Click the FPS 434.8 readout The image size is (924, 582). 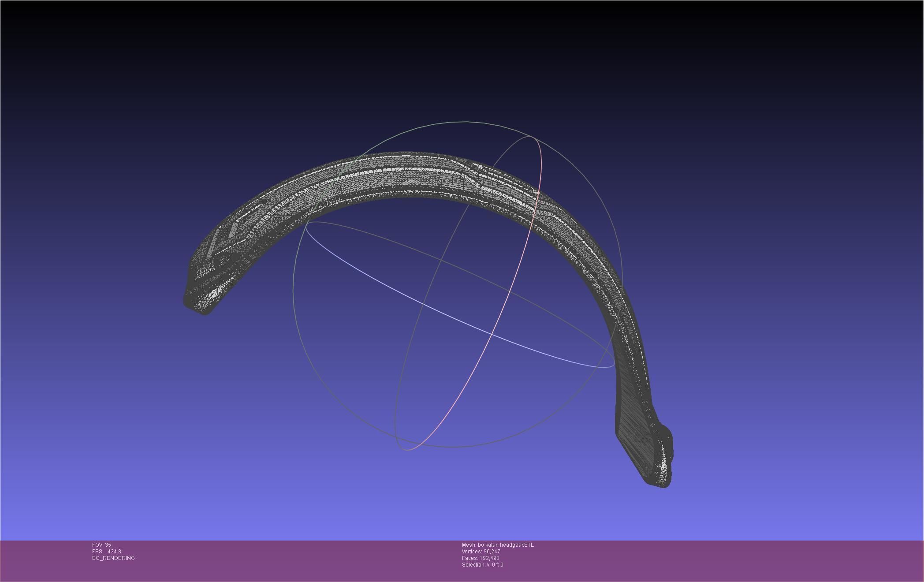click(107, 552)
